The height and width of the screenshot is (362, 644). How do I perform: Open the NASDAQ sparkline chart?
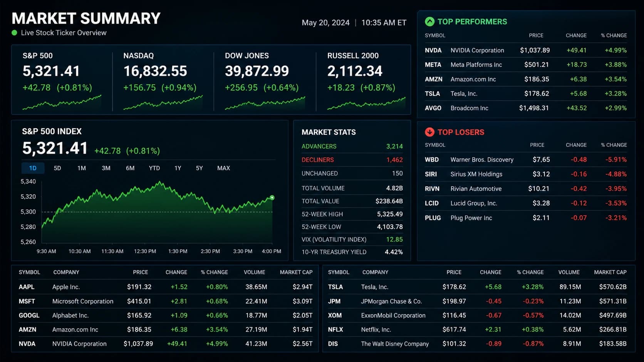click(163, 102)
